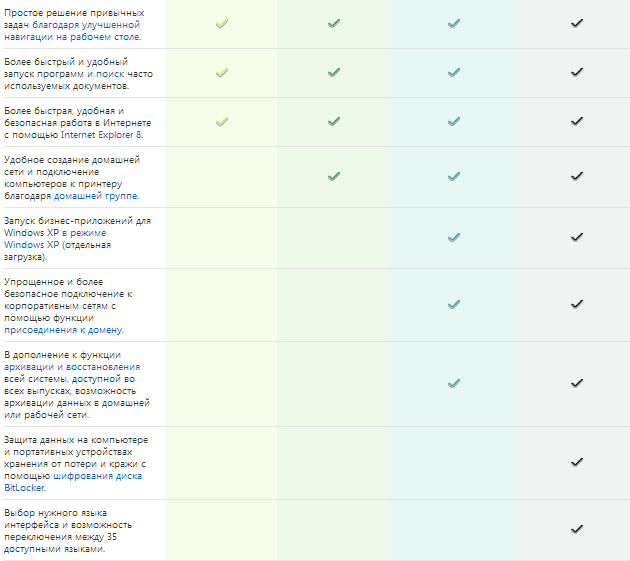Click teal checkmark in Internet Explorer 8 row
630x561 pixels.
click(x=454, y=121)
